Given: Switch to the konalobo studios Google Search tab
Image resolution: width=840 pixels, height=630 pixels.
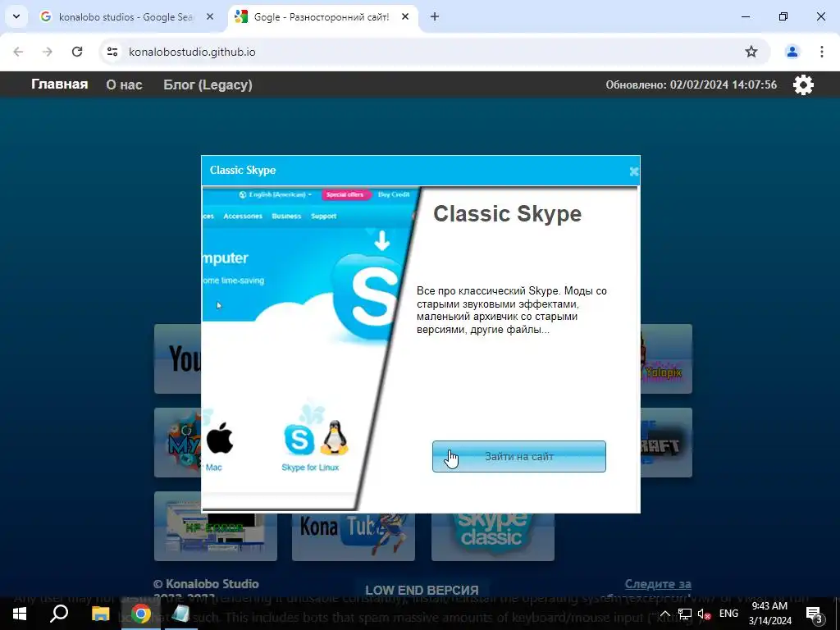Looking at the screenshot, I should point(126,17).
